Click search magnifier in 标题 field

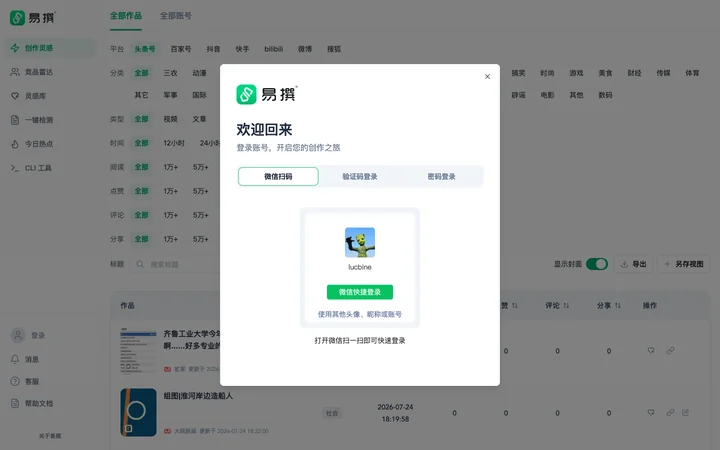click(140, 264)
